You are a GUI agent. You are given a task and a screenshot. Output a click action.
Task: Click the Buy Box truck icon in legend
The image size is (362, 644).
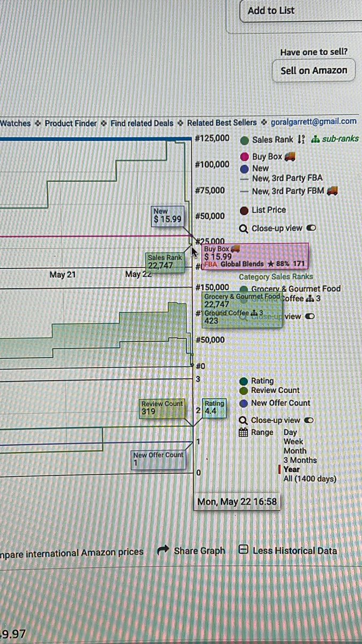tap(290, 157)
